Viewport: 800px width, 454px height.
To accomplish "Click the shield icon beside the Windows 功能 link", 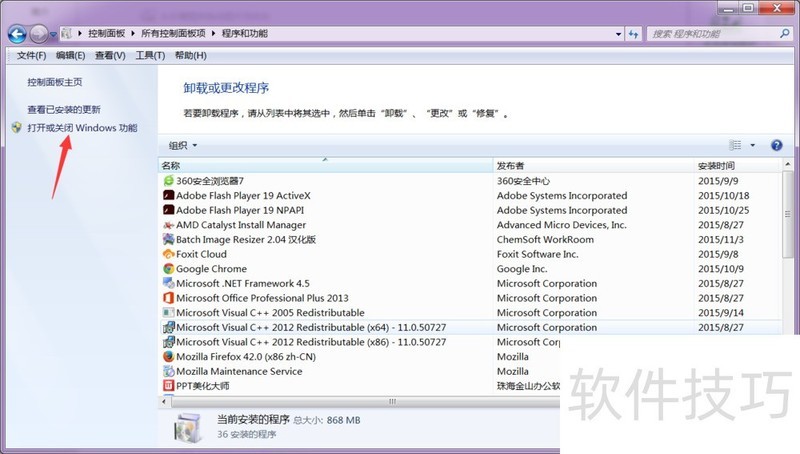I will point(17,128).
